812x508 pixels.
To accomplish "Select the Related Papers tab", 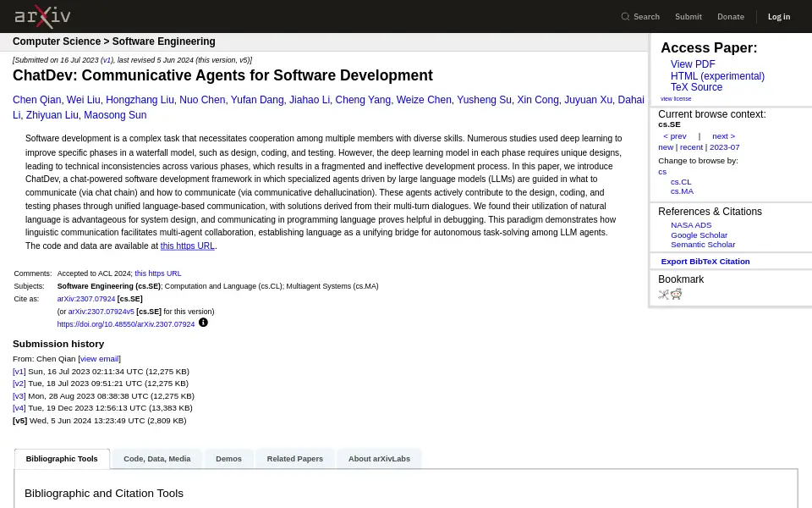I will point(295,459).
